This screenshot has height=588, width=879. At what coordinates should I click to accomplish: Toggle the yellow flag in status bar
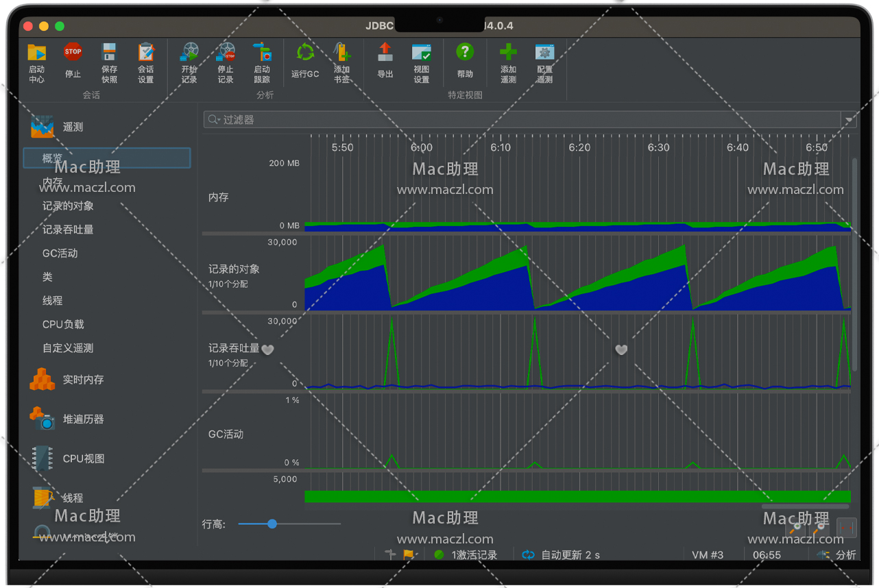[409, 555]
